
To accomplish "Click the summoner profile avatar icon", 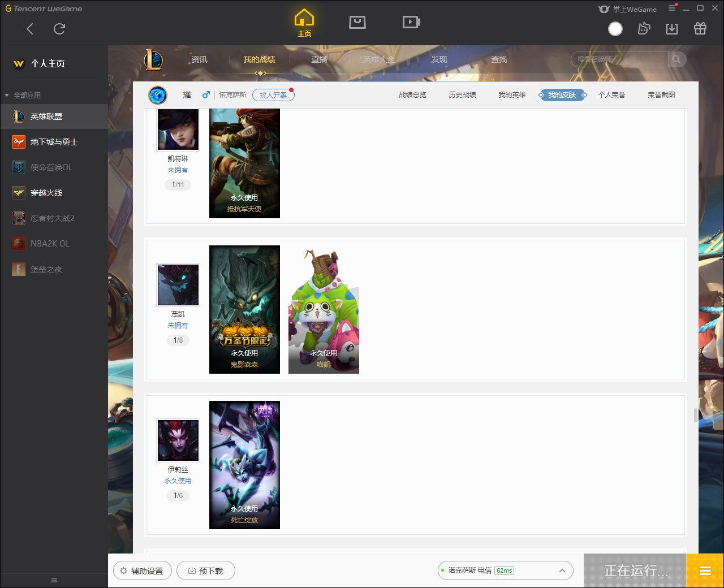I will (158, 95).
